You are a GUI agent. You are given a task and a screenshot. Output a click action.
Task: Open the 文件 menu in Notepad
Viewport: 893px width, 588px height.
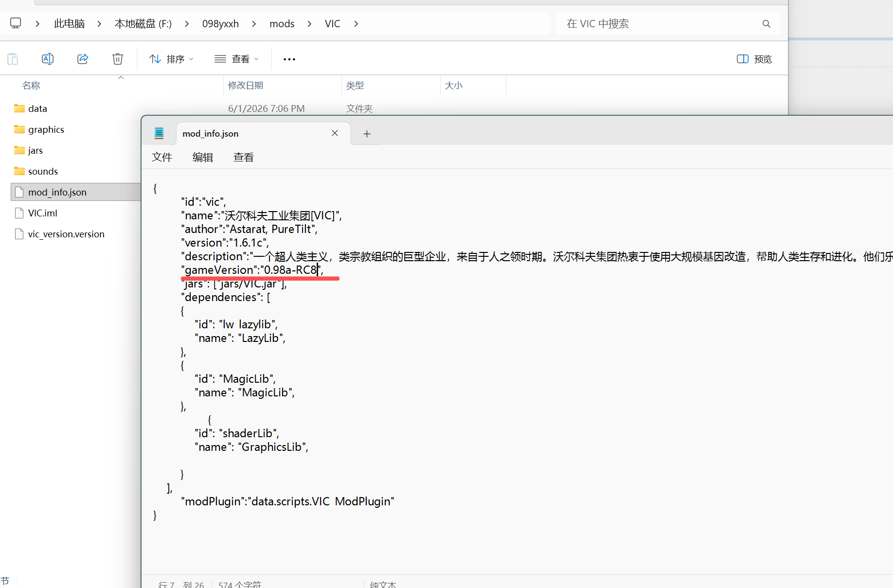162,157
